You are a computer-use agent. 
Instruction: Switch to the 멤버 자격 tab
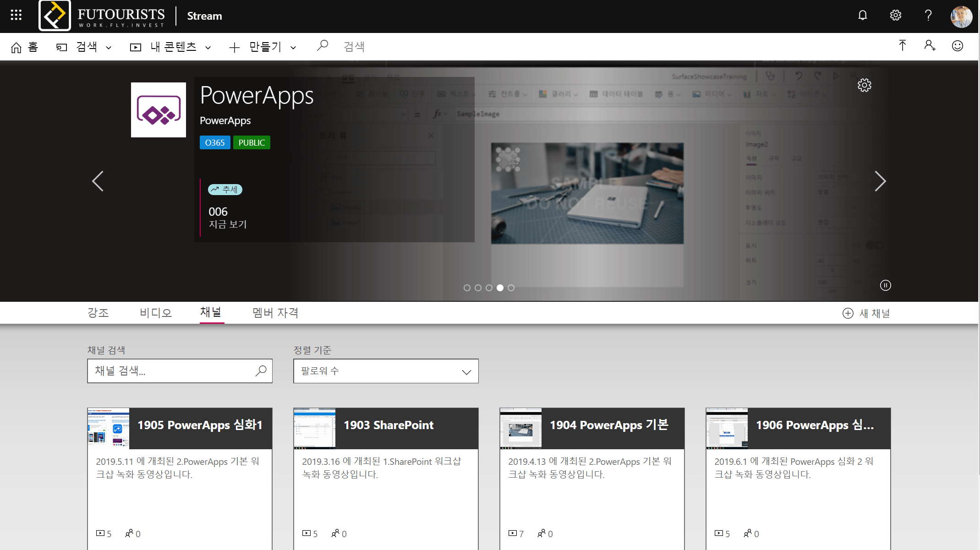tap(275, 313)
